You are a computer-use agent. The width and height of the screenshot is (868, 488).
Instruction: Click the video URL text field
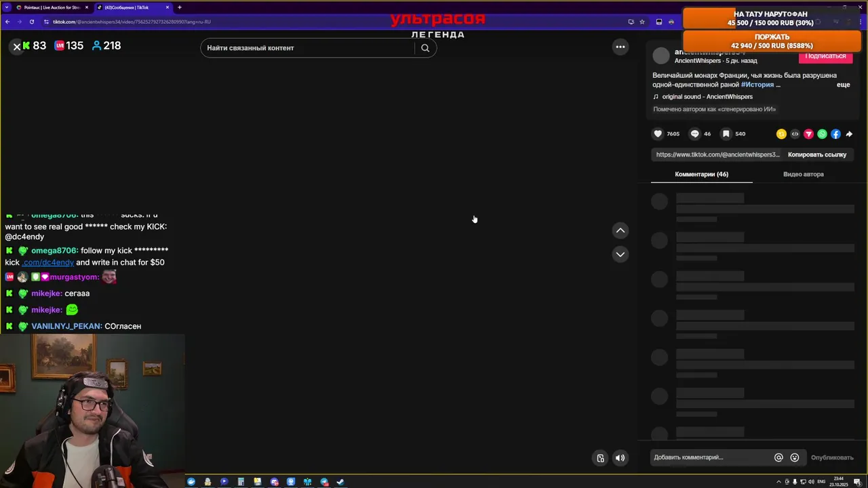coord(717,155)
